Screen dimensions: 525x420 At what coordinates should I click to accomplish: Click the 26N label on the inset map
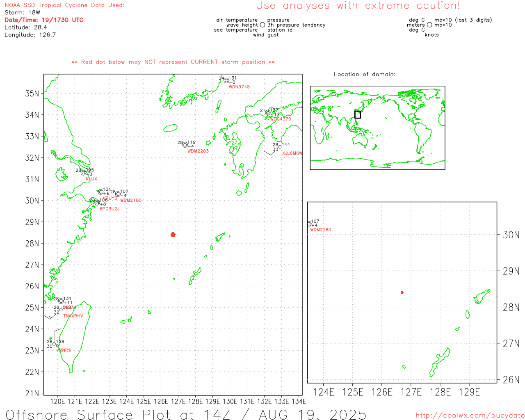pos(511,380)
